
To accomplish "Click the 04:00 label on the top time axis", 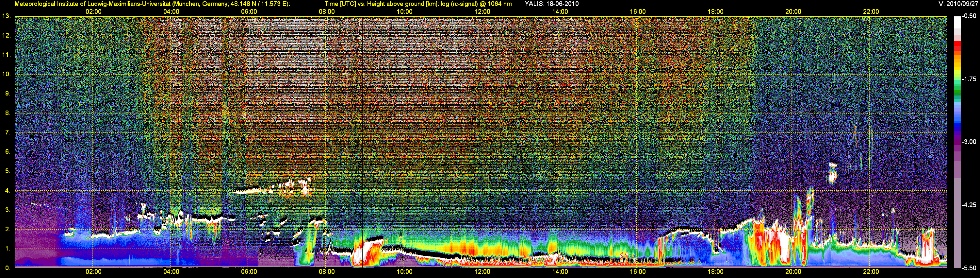I will pos(171,12).
